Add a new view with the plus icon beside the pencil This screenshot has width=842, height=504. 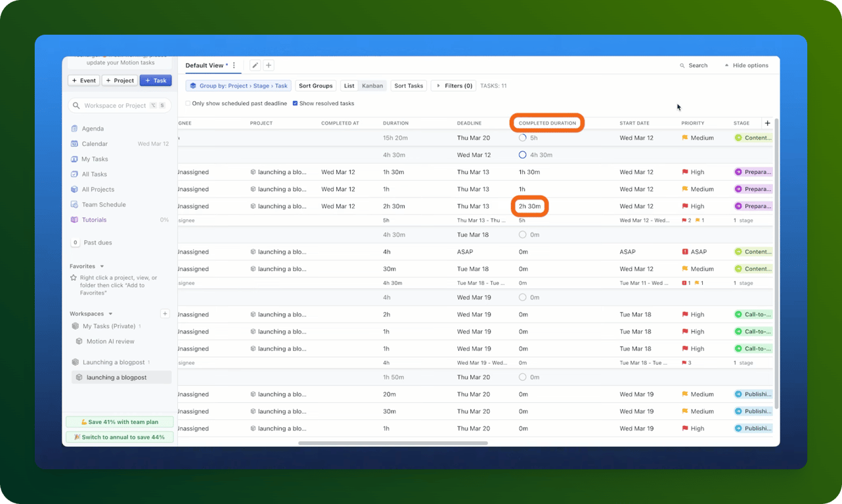pos(269,66)
